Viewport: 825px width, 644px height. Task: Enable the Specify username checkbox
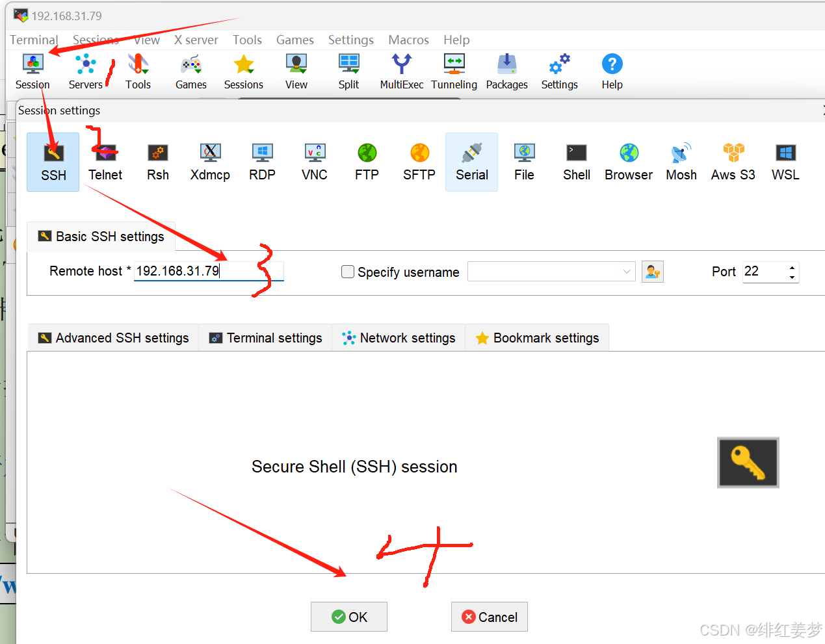348,272
